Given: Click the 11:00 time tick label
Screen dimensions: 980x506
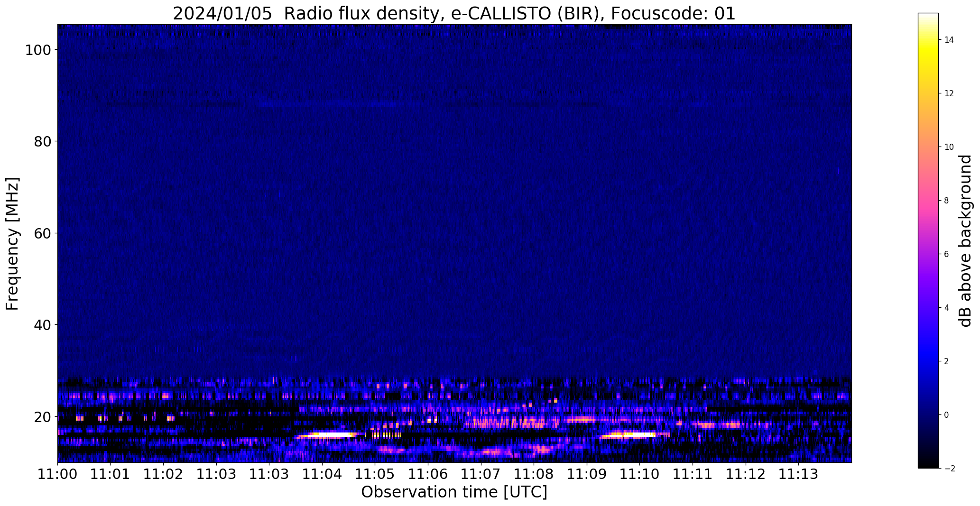Looking at the screenshot, I should click(x=57, y=474).
